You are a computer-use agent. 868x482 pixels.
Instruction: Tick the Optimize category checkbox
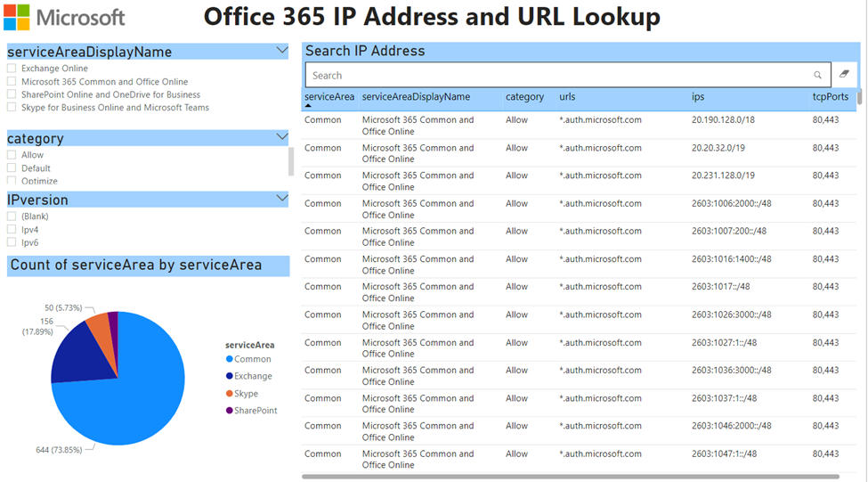click(12, 180)
